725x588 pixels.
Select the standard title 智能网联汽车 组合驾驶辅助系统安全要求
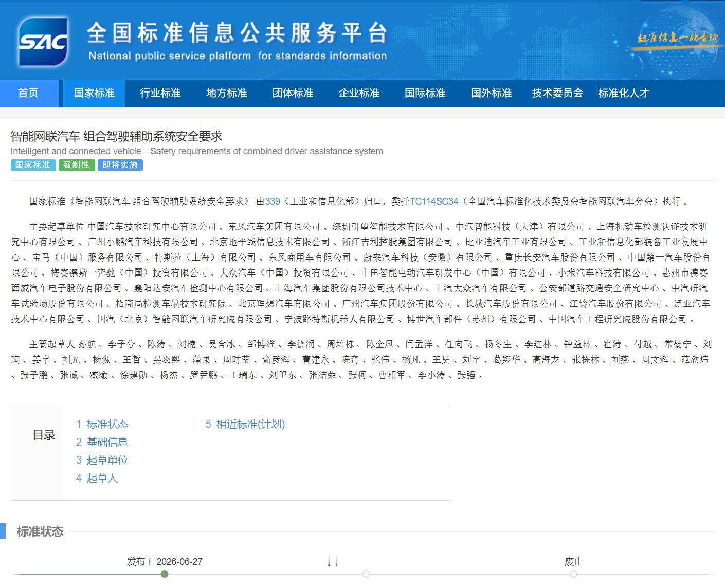tap(116, 136)
